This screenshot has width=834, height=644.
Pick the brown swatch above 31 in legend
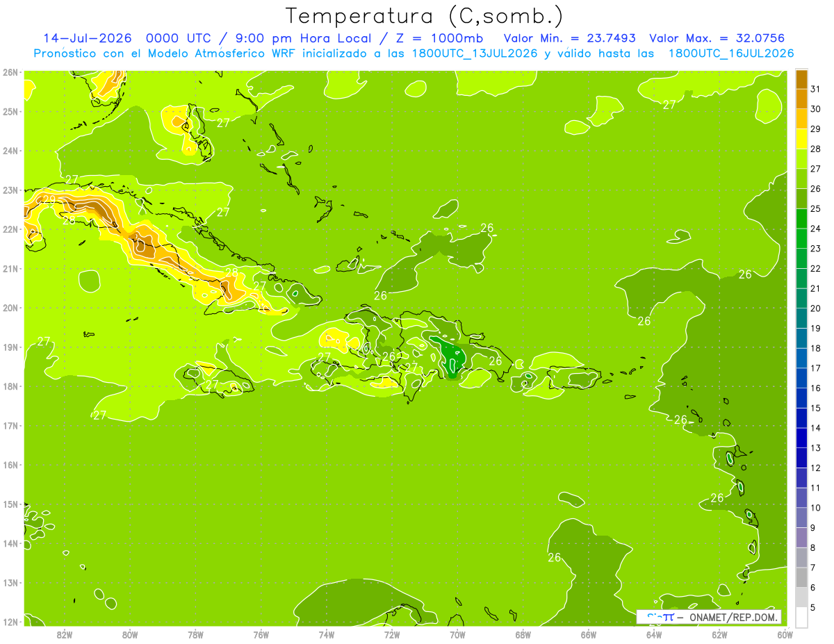(x=801, y=79)
